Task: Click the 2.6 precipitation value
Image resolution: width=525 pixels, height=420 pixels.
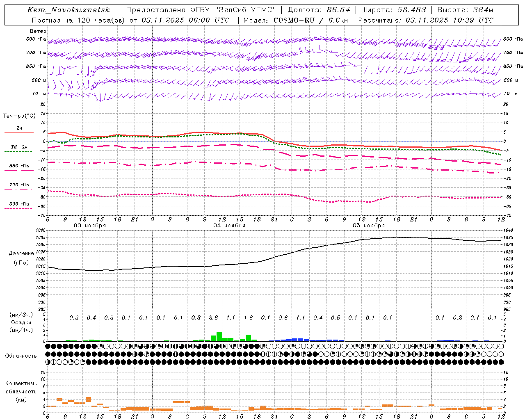Action: pos(213,317)
